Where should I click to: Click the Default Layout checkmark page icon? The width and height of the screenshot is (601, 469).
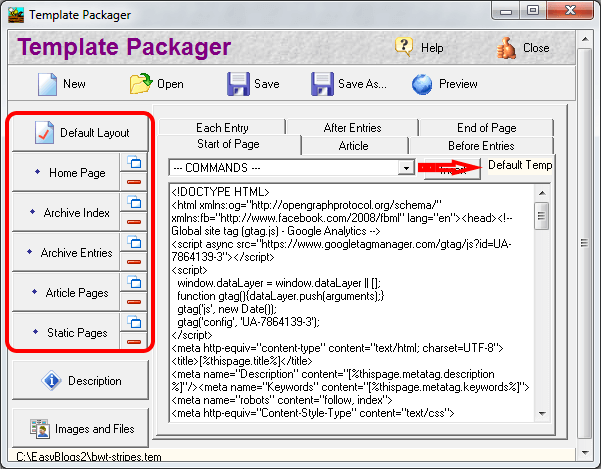(44, 133)
